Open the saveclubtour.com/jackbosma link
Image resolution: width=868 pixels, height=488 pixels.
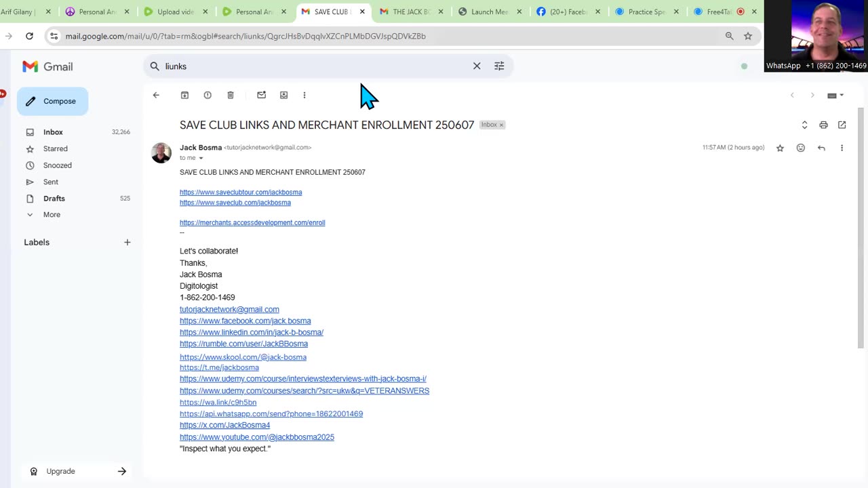241,192
